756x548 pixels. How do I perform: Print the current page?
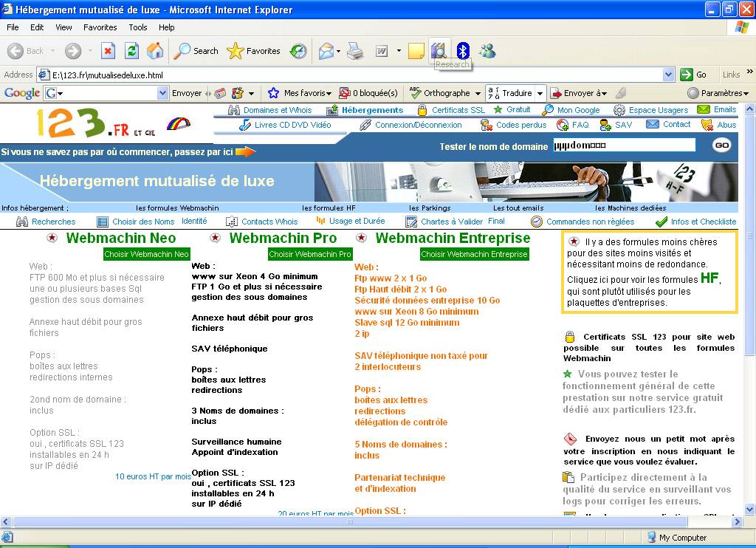coord(355,51)
